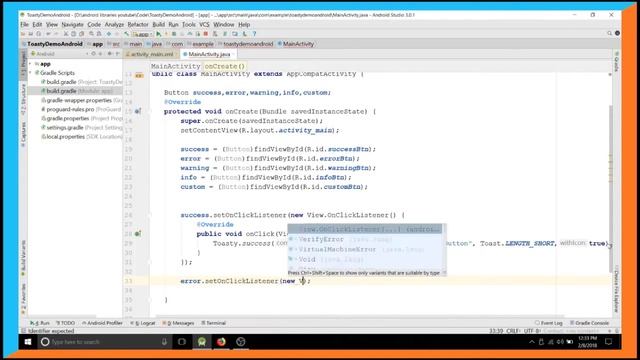Image resolution: width=640 pixels, height=360 pixels.
Task: Click the Find magnifier toolbar icon
Action: tap(91, 34)
